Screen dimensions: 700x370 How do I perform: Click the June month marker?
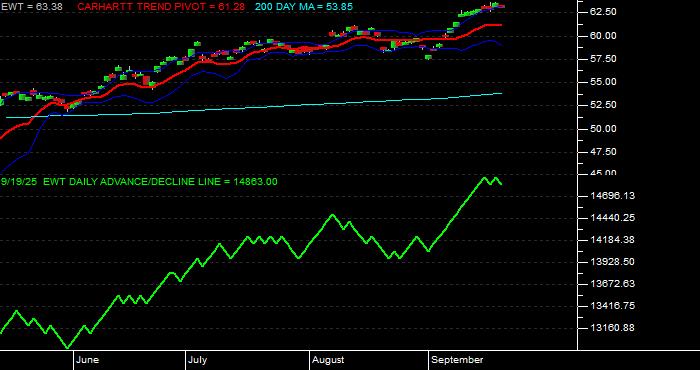[88, 360]
